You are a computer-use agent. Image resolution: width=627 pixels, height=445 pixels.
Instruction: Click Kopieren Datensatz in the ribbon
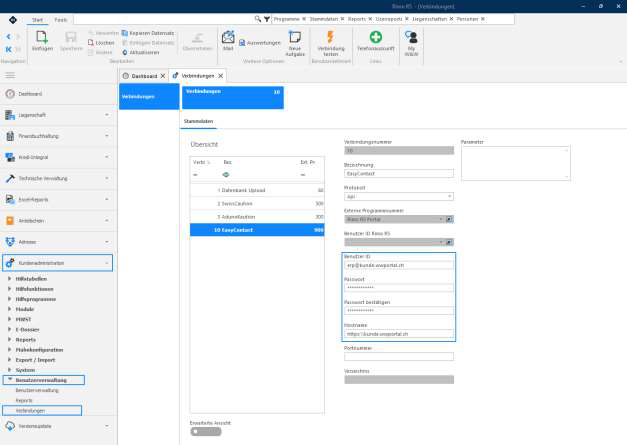[x=148, y=33]
